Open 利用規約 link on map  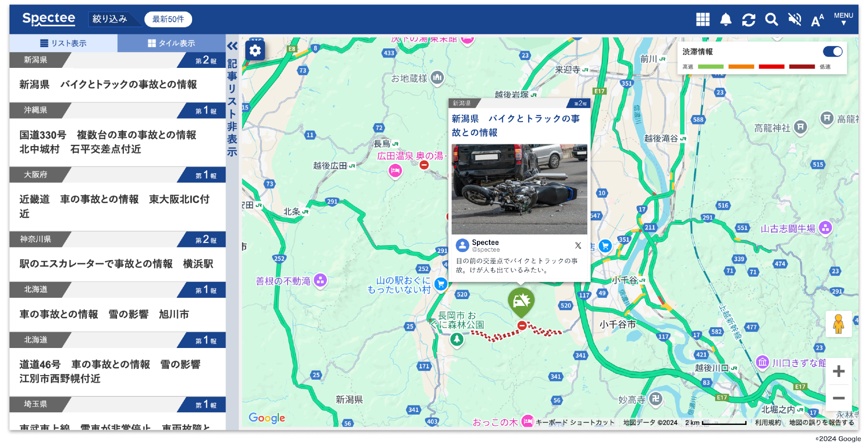pyautogui.click(x=768, y=423)
